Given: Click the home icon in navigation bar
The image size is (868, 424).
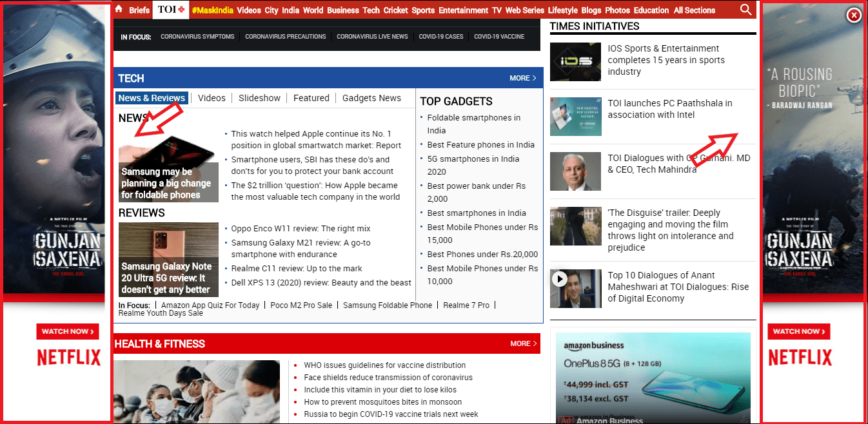Looking at the screenshot, I should click(x=119, y=10).
